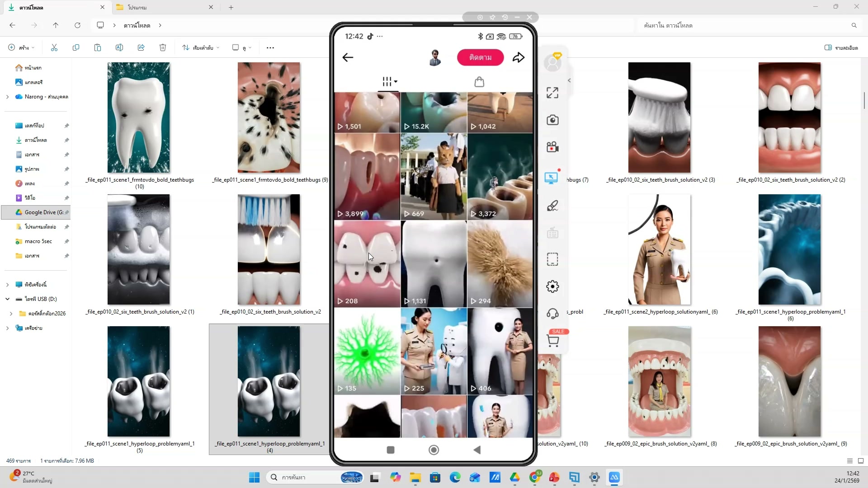Expand the ไดรฟ์ USB (D:) tree item
868x488 pixels.
pyautogui.click(x=7, y=299)
